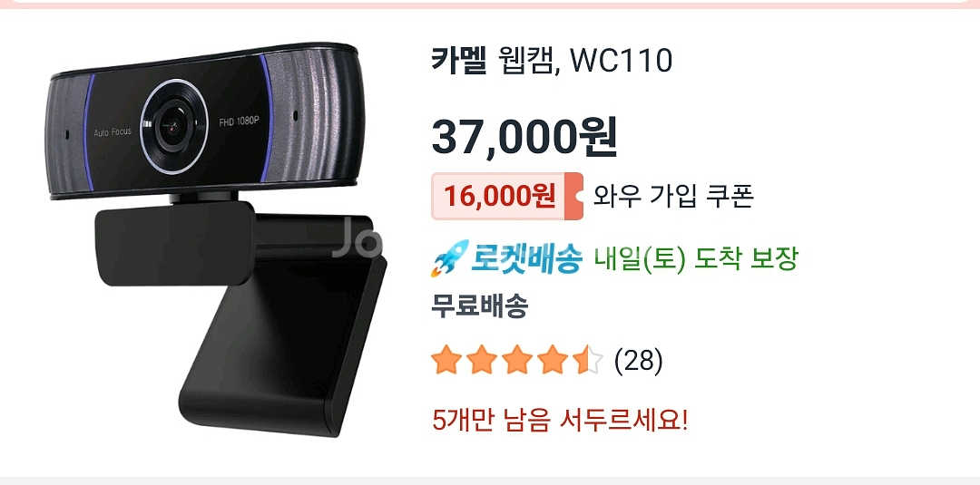Click the webcam lens in product photo
The height and width of the screenshot is (485, 980).
coord(173,127)
